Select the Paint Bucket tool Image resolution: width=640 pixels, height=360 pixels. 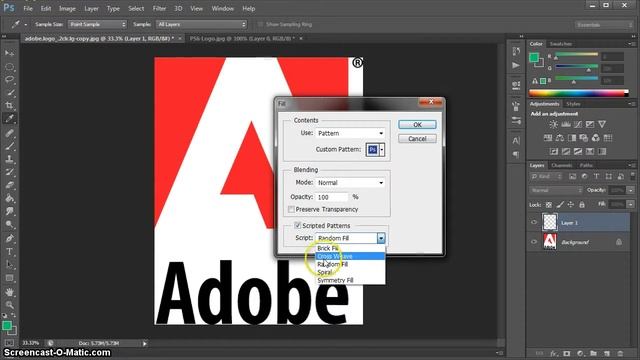[9, 198]
